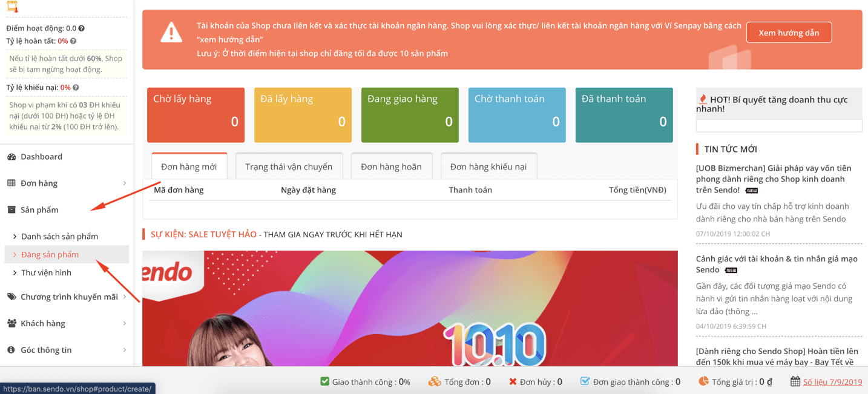The height and width of the screenshot is (394, 868).
Task: Click help icon next to Tỷ lệ hoàn tất
Action: click(73, 41)
